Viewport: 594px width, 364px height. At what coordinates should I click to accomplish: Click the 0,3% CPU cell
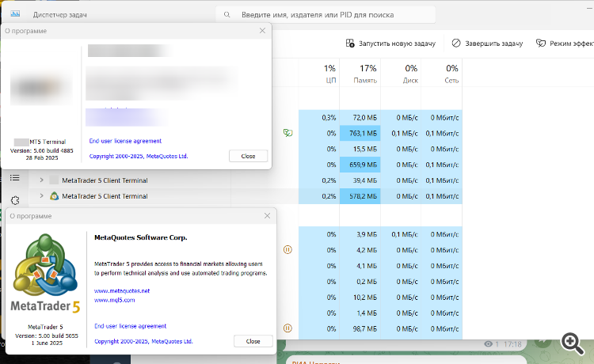click(319, 118)
